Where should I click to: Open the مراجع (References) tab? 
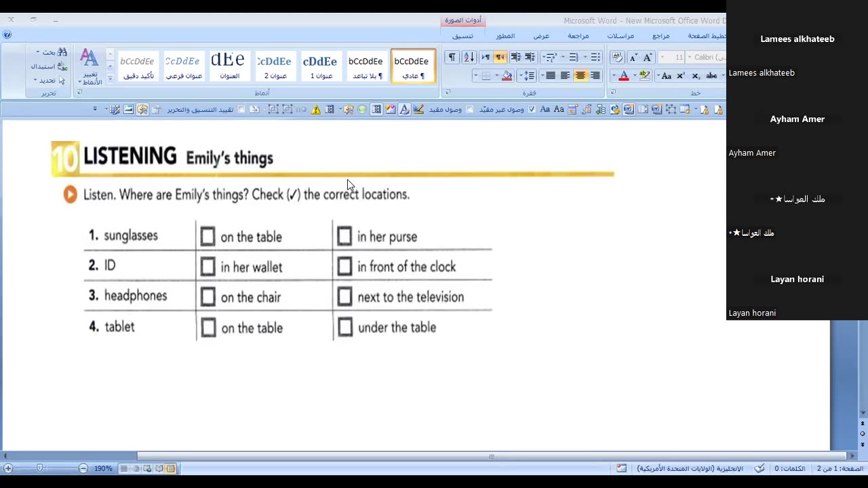660,36
